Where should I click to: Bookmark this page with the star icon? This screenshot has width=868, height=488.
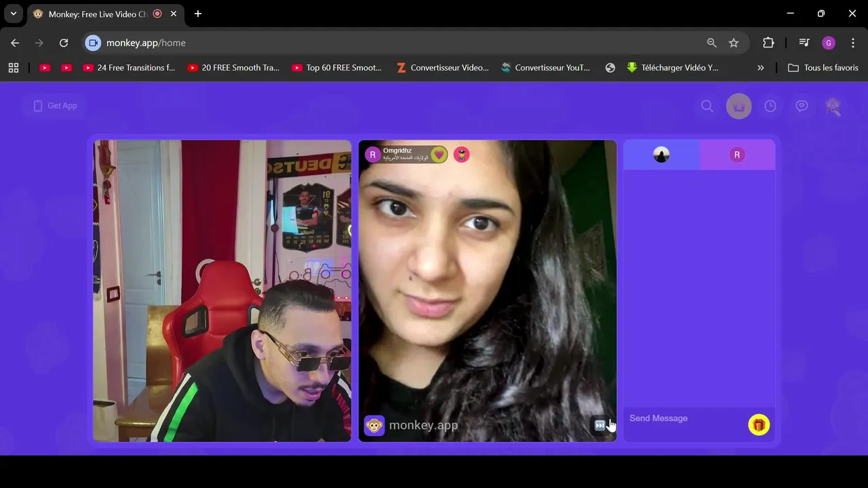point(734,43)
